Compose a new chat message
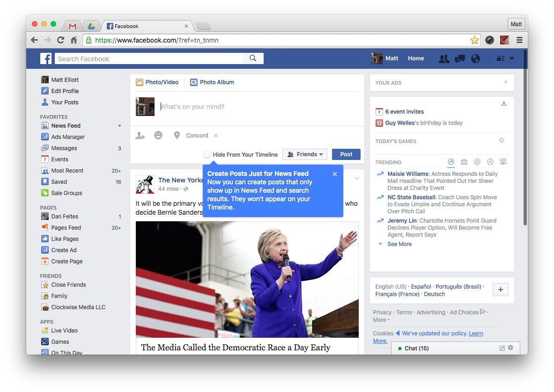 click(502, 348)
